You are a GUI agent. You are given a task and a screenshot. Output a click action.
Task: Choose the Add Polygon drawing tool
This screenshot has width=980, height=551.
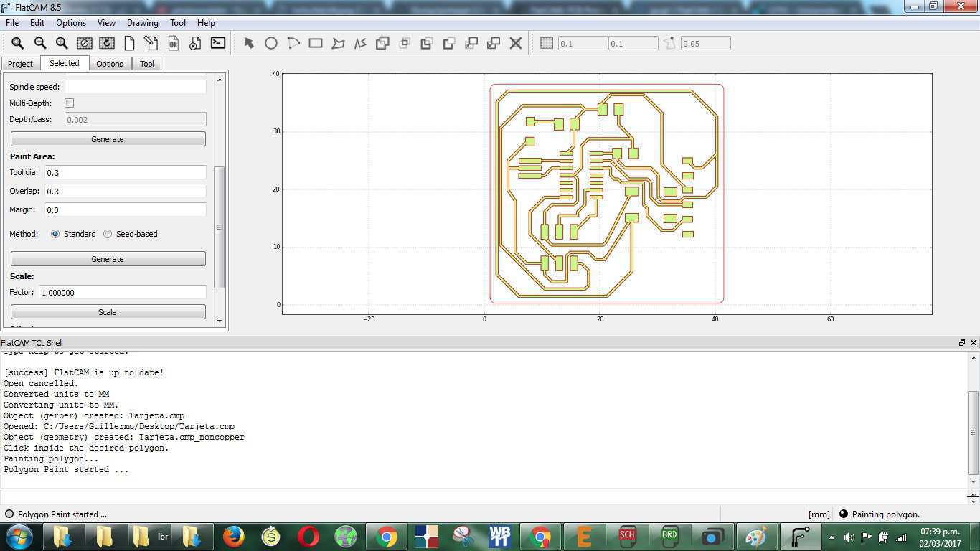(x=338, y=43)
